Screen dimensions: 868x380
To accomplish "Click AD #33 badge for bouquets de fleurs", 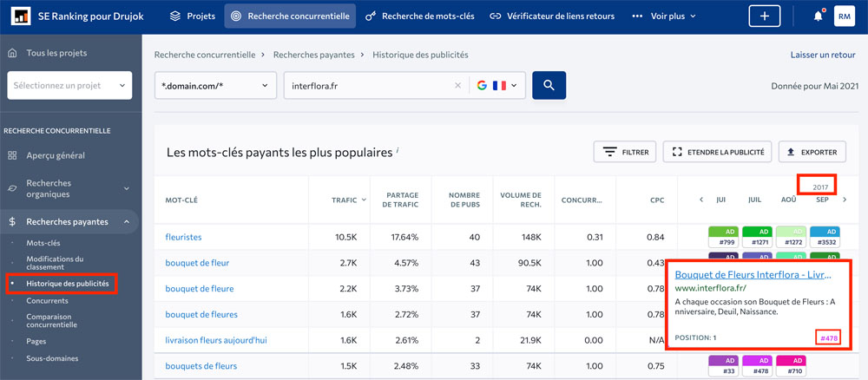I will click(x=724, y=365).
